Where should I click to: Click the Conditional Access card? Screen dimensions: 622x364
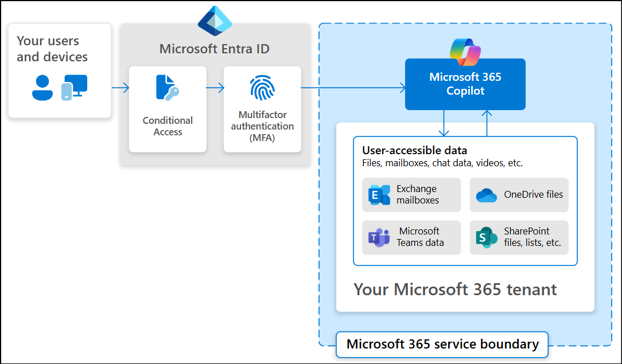tap(168, 109)
